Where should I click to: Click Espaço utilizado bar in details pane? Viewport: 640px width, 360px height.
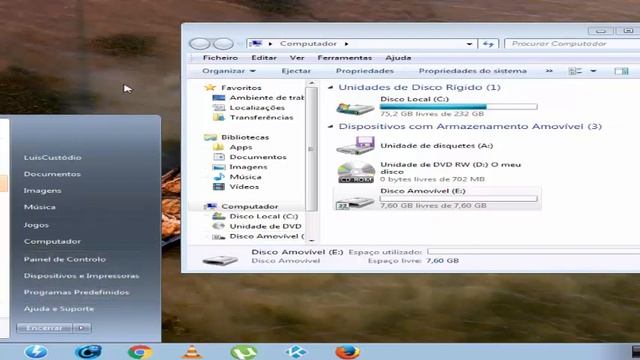[x=533, y=251]
